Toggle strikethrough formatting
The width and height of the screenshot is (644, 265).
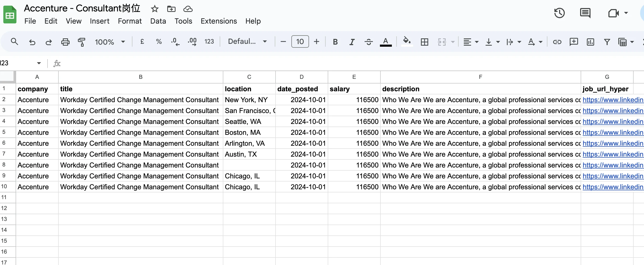point(368,42)
